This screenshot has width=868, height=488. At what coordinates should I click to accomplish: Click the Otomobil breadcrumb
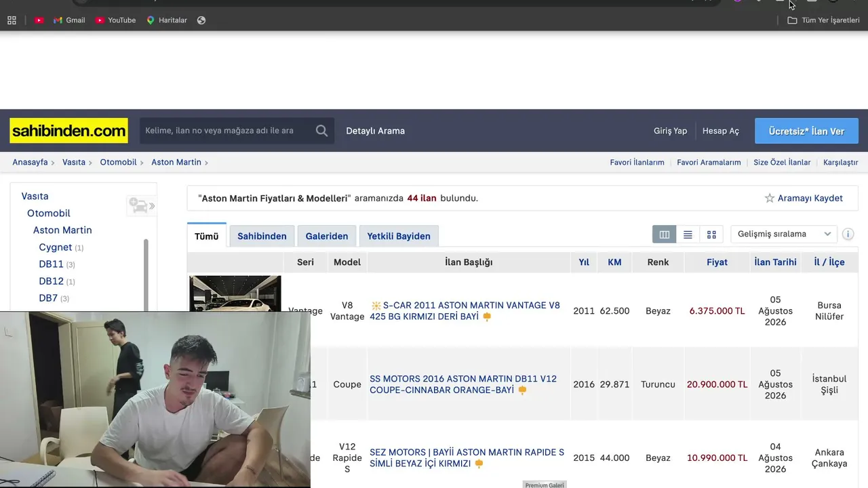pyautogui.click(x=118, y=163)
